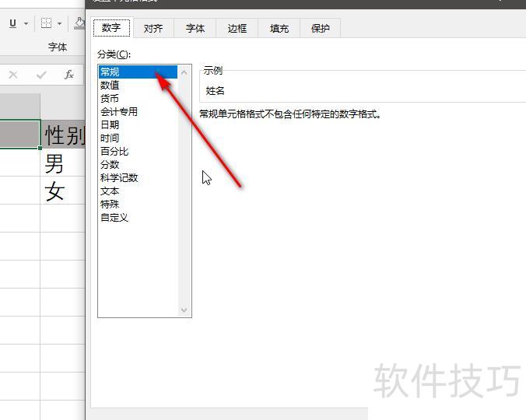Click the Confirm entry checkmark icon

(x=41, y=75)
